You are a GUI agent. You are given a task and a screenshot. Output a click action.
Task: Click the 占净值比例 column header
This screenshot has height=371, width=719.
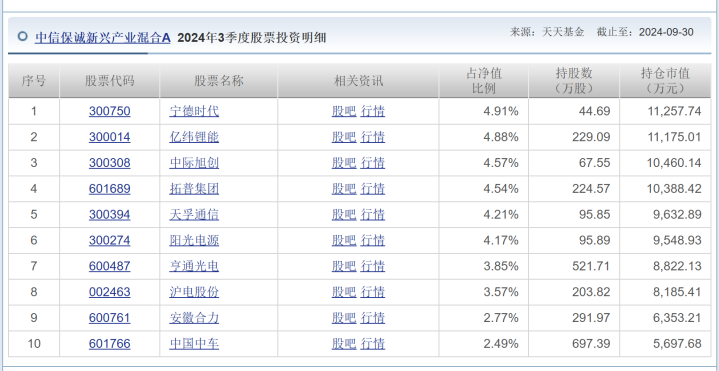pyautogui.click(x=484, y=81)
